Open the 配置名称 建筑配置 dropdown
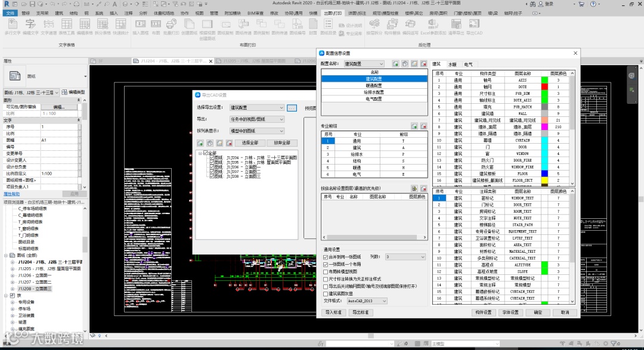 [364, 64]
